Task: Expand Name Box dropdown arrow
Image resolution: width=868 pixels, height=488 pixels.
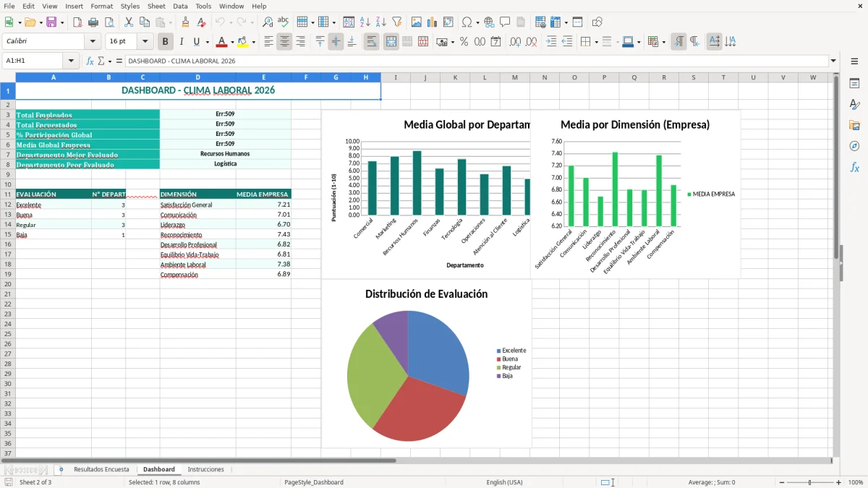Action: (71, 61)
